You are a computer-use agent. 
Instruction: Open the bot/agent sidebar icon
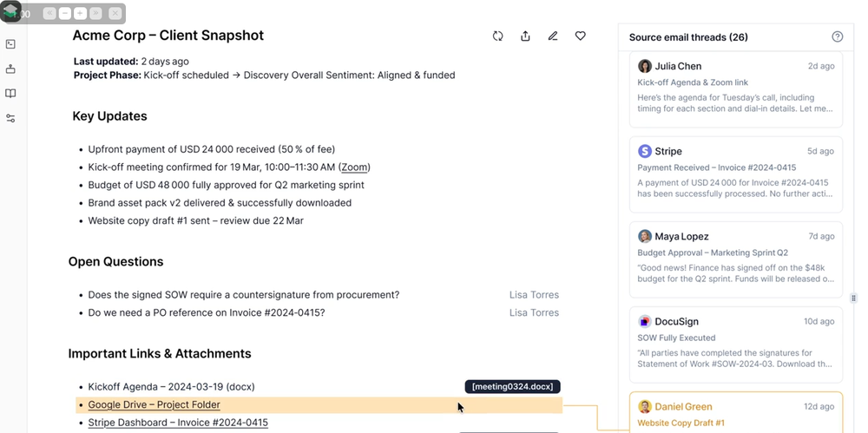[10, 69]
